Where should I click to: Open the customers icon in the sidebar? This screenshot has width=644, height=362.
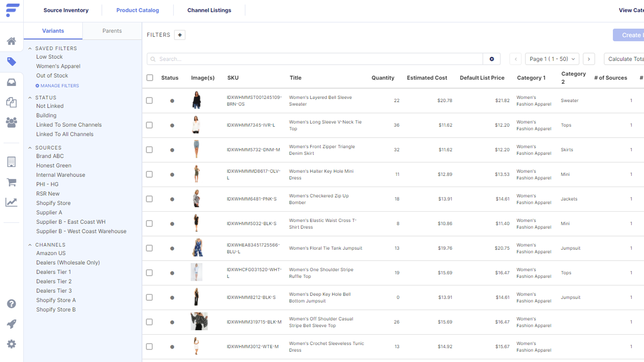[12, 123]
